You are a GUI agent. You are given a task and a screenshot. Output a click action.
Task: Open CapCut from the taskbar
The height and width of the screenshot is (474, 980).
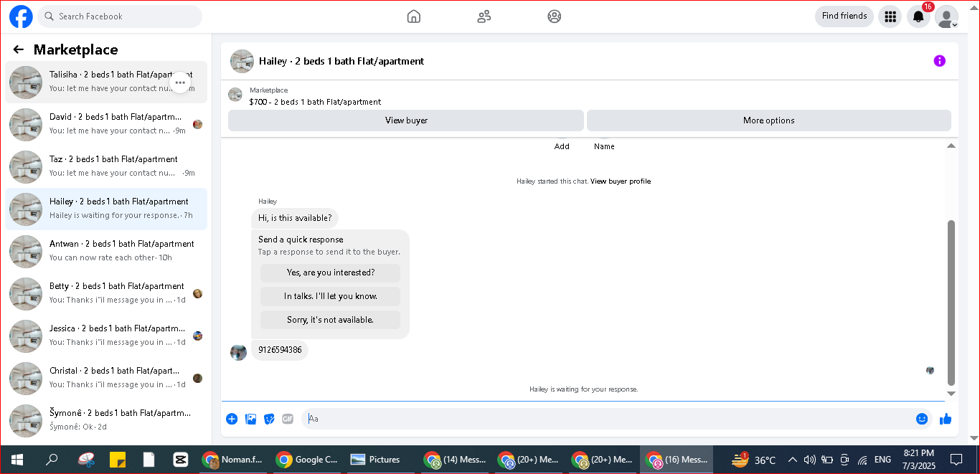(x=180, y=460)
